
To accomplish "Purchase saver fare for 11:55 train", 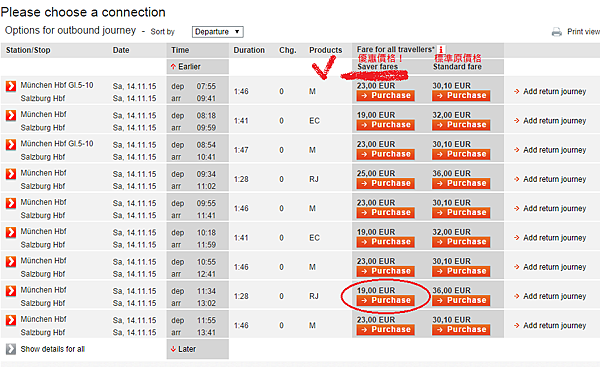I will 385,329.
